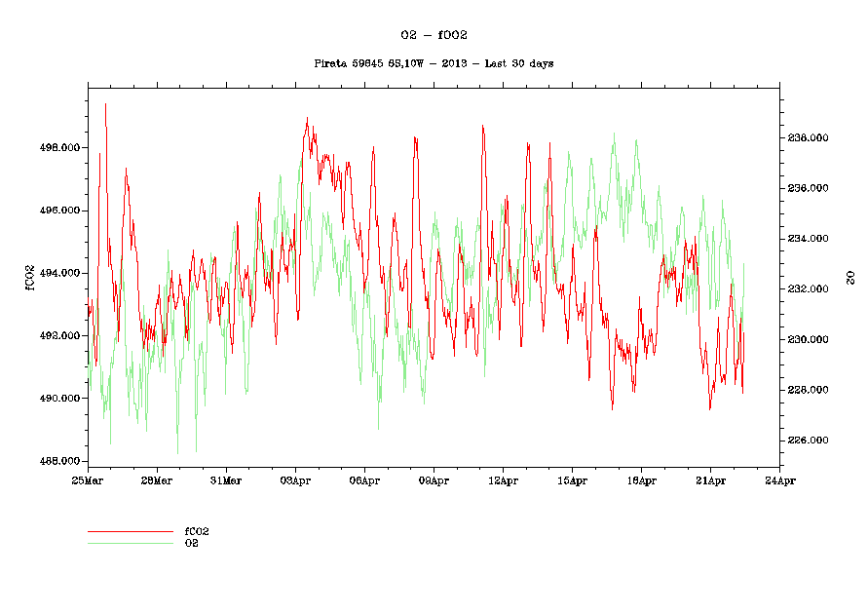Click the 230.000 right axis value

[x=809, y=340]
